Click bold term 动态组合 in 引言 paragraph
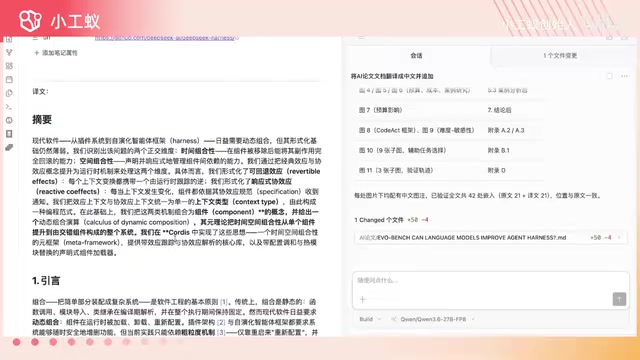The height and width of the screenshot is (360, 640). click(x=45, y=322)
